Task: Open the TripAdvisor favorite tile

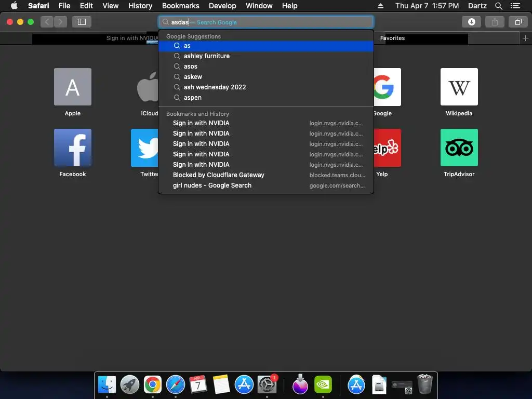Action: [459, 148]
